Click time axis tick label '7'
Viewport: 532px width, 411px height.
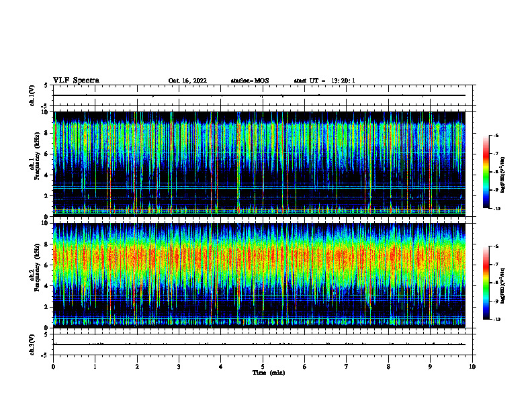pos(347,367)
